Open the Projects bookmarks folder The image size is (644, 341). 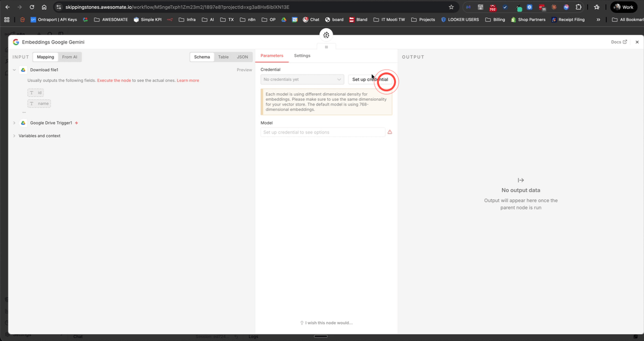coord(423,19)
